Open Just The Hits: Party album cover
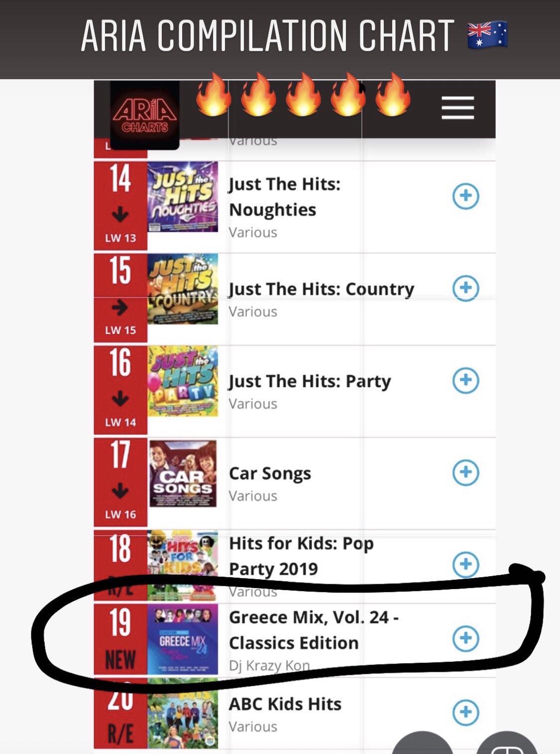The width and height of the screenshot is (560, 754). point(183,381)
